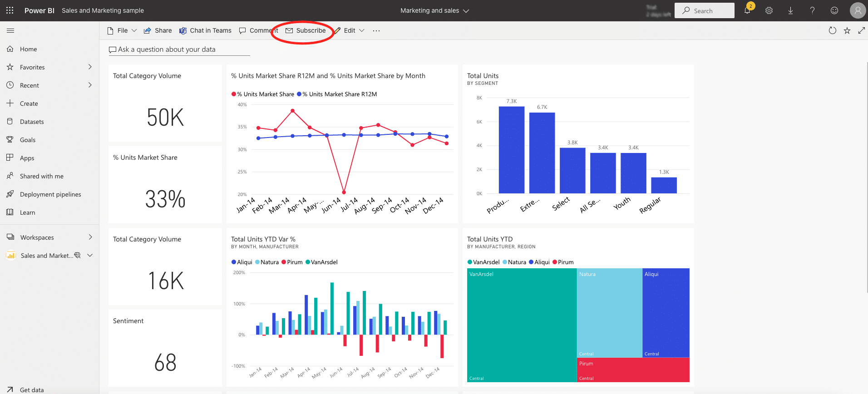The width and height of the screenshot is (868, 394).
Task: Open the Sentiment 68 tile
Action: point(165,348)
